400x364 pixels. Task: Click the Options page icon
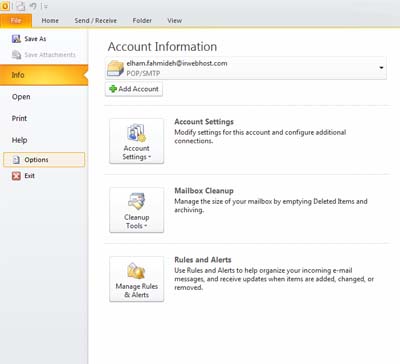click(x=16, y=160)
